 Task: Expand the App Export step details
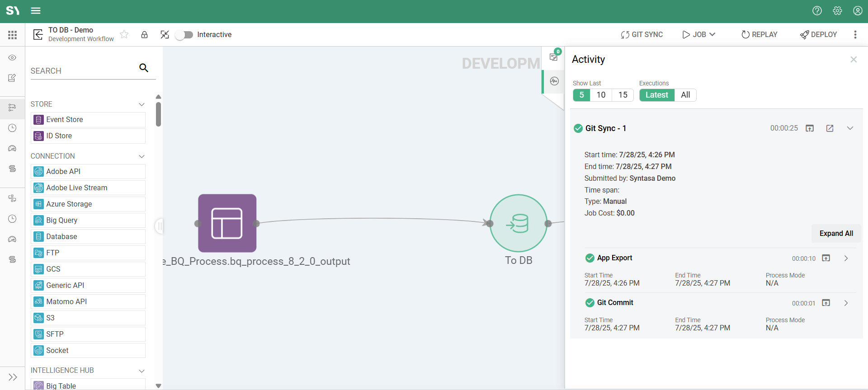tap(846, 258)
